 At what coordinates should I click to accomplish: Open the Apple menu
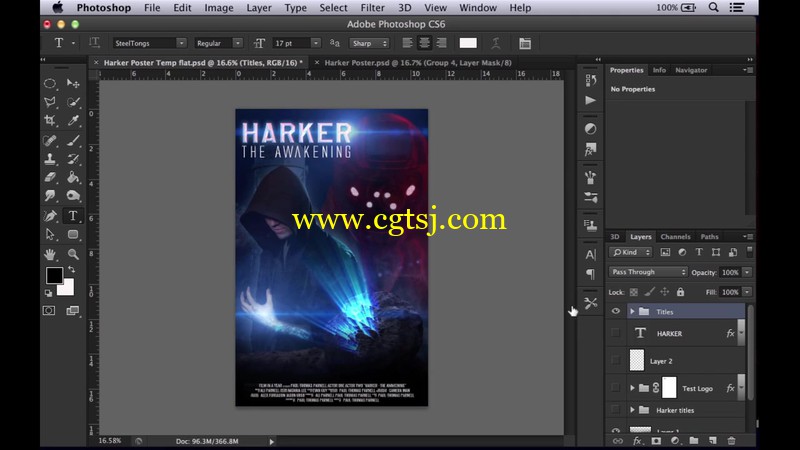point(58,8)
